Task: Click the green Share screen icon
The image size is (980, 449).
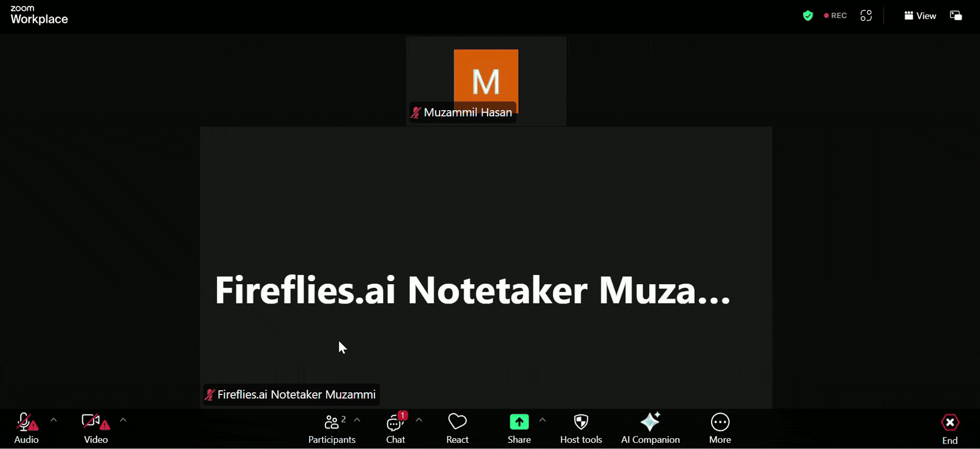Action: click(519, 422)
